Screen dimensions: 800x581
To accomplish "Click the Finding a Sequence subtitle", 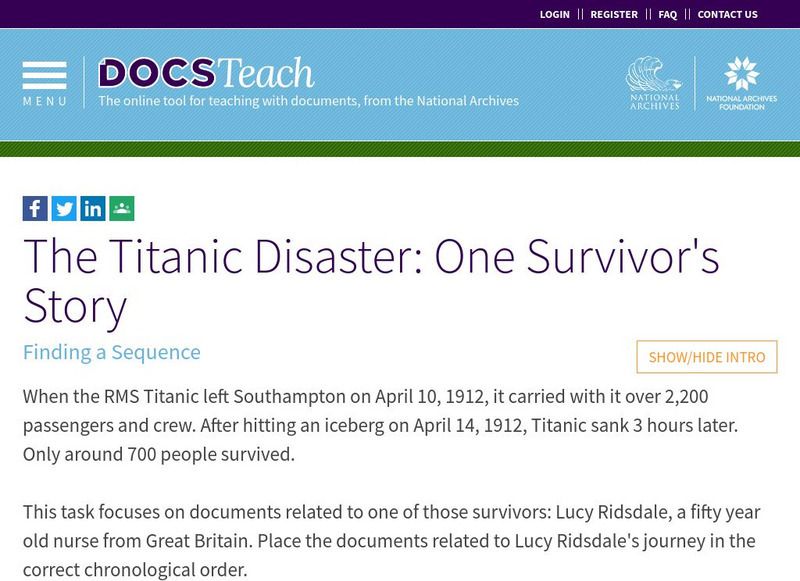I will tap(112, 352).
